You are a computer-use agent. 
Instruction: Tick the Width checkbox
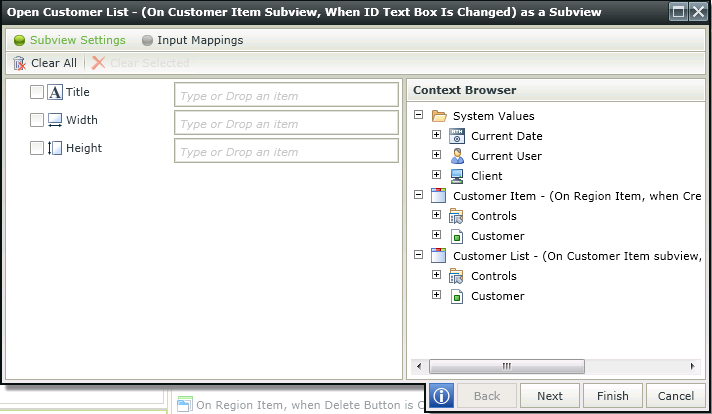click(x=37, y=120)
